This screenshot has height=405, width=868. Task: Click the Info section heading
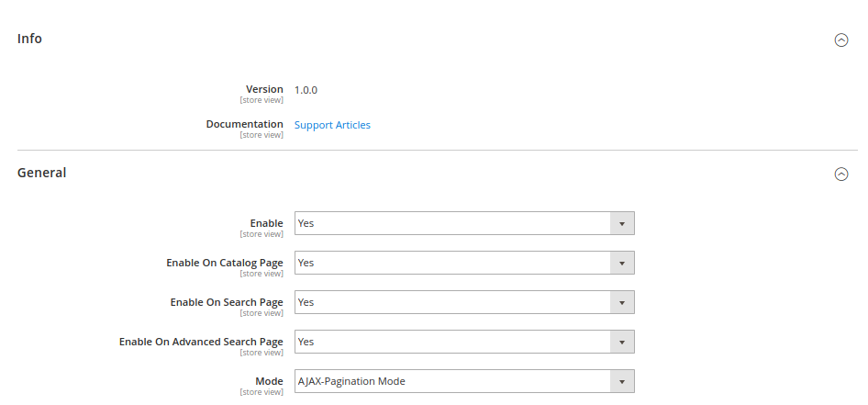[x=29, y=39]
